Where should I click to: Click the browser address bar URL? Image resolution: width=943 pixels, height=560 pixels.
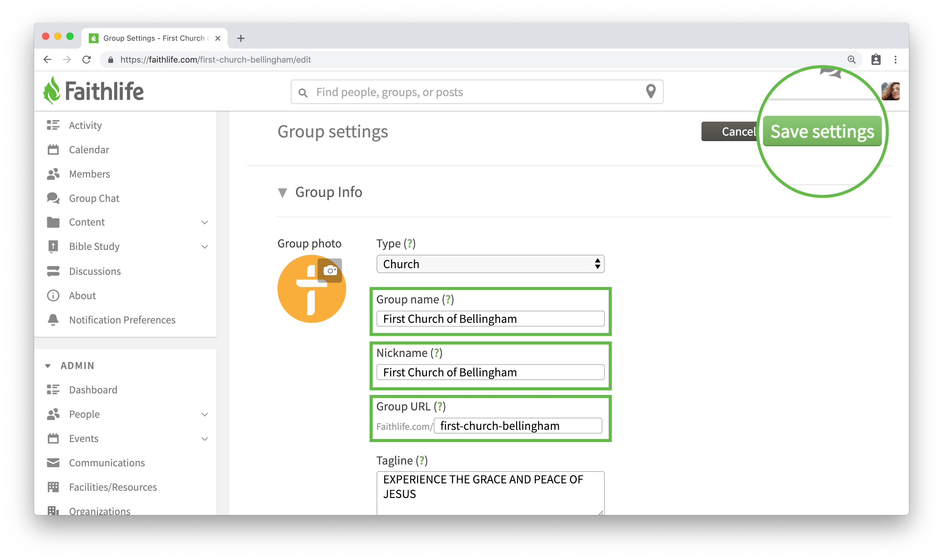tap(215, 60)
